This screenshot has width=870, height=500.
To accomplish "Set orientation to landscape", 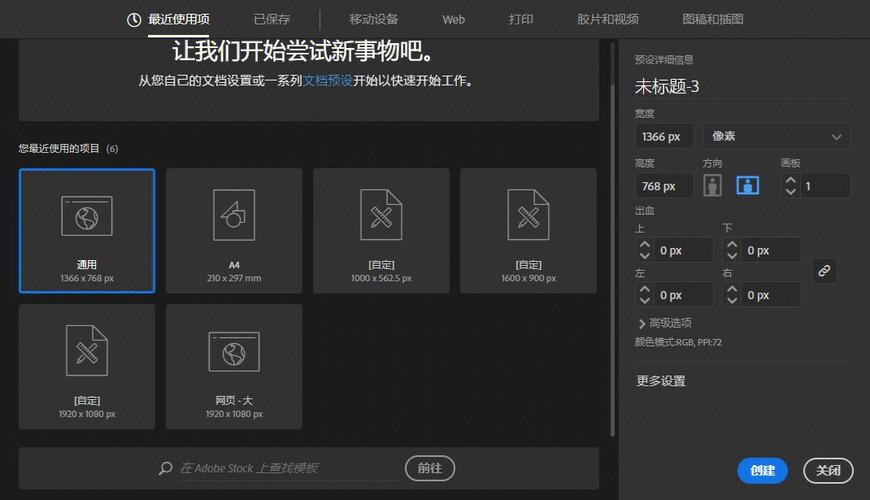I will pos(747,185).
